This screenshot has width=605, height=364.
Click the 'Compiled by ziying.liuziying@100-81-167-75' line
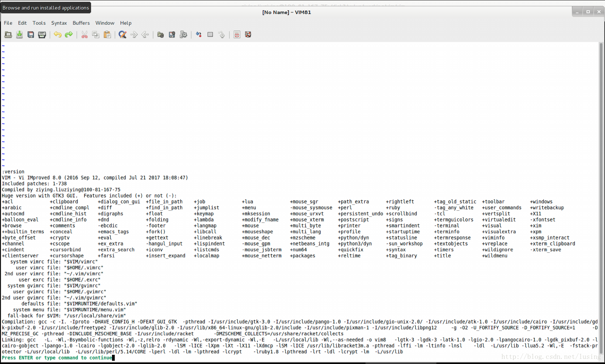[61, 190]
